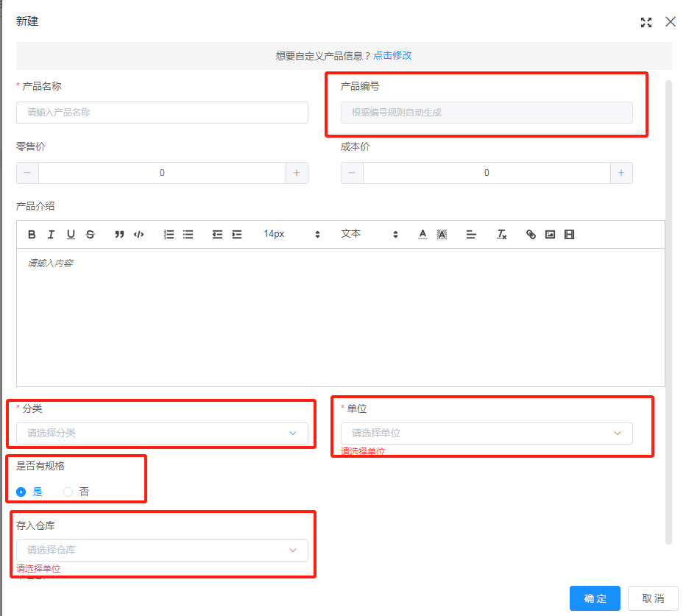Click the strikethrough icon
Viewport: 686px width, 616px height.
(90, 234)
